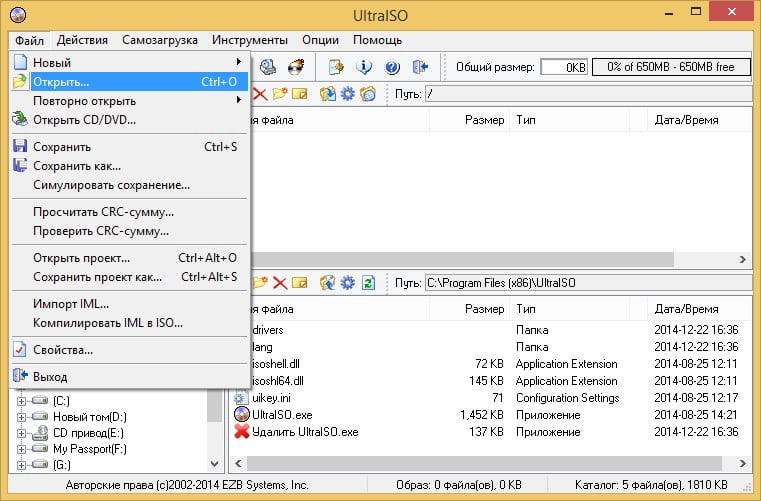
Task: Click the red X delete icon in lower toolbar
Action: coord(280,283)
